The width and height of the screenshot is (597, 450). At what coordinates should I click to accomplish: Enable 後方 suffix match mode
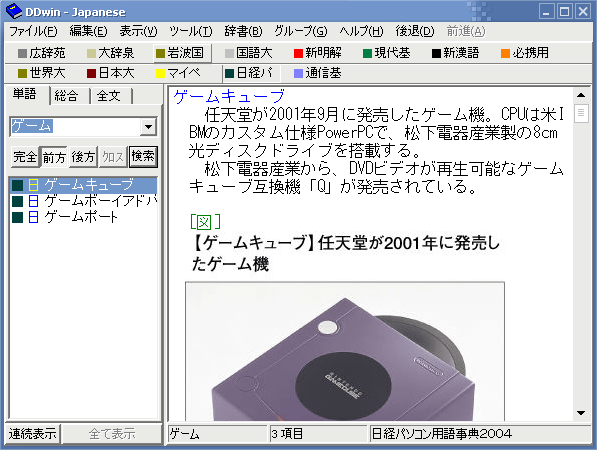83,156
